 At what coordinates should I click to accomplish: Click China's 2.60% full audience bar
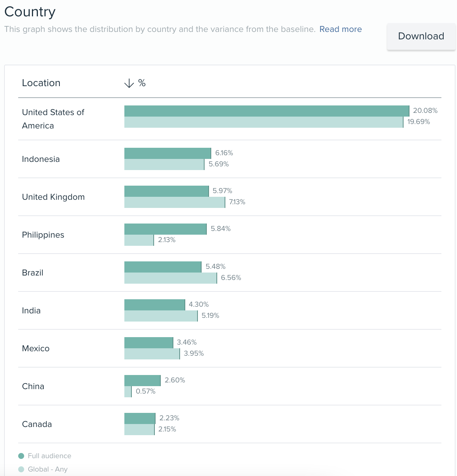[142, 381]
